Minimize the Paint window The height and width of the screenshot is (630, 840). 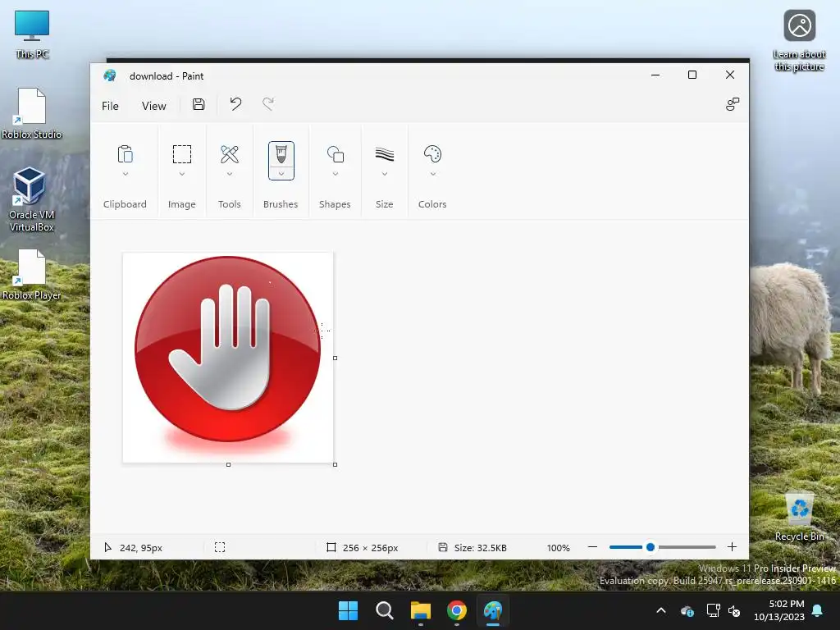655,75
